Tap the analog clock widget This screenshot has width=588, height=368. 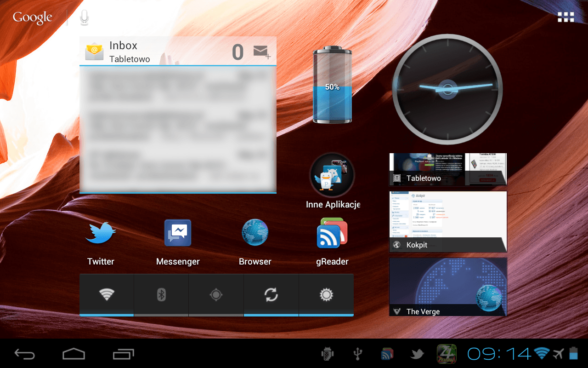tap(447, 89)
